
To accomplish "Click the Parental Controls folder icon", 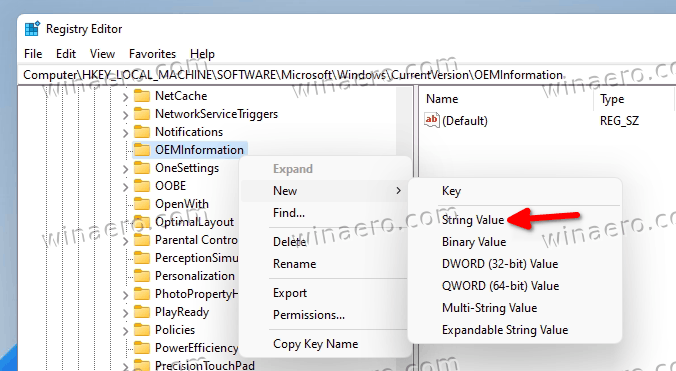I will (141, 240).
